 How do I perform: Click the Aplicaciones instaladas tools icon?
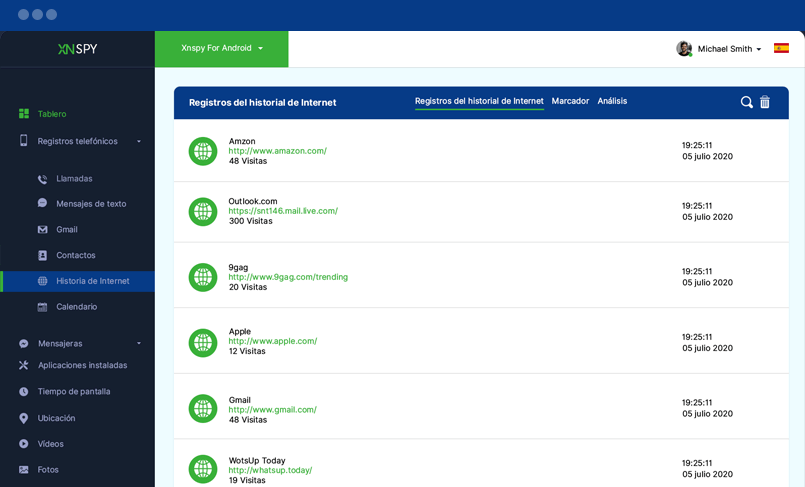(24, 366)
